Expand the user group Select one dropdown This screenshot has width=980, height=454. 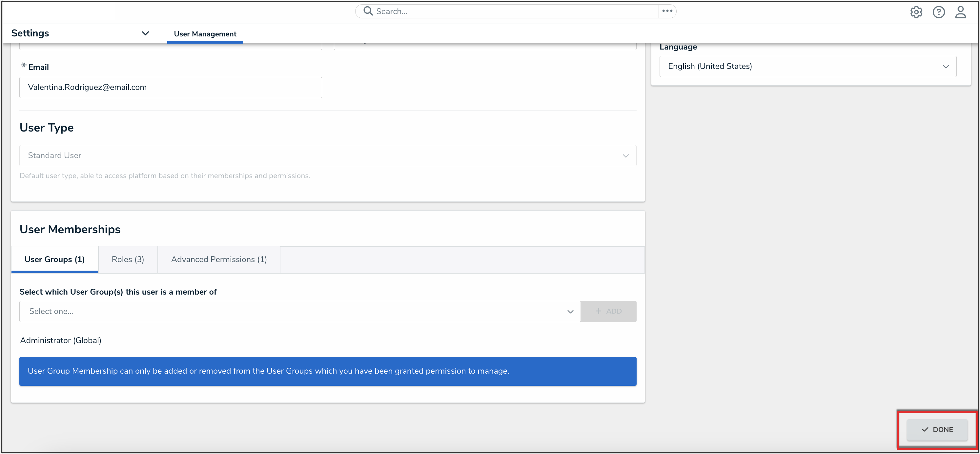click(x=300, y=311)
